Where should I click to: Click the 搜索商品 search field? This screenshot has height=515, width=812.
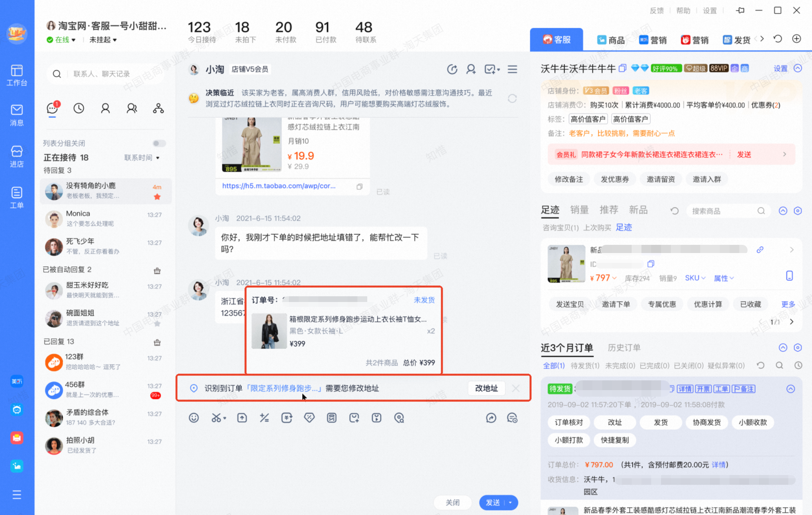[x=728, y=211]
